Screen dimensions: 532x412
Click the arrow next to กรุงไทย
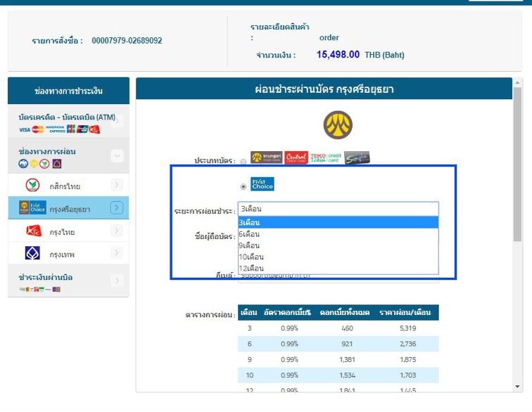click(x=116, y=231)
